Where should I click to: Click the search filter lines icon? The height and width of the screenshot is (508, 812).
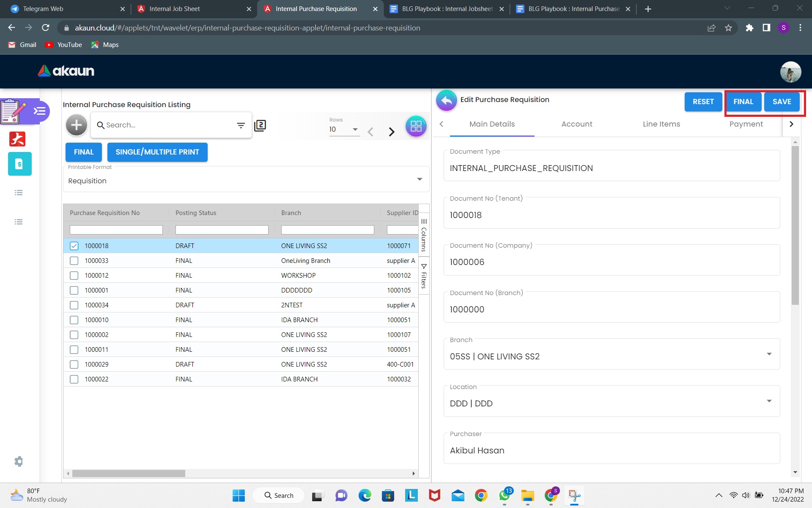pyautogui.click(x=241, y=125)
